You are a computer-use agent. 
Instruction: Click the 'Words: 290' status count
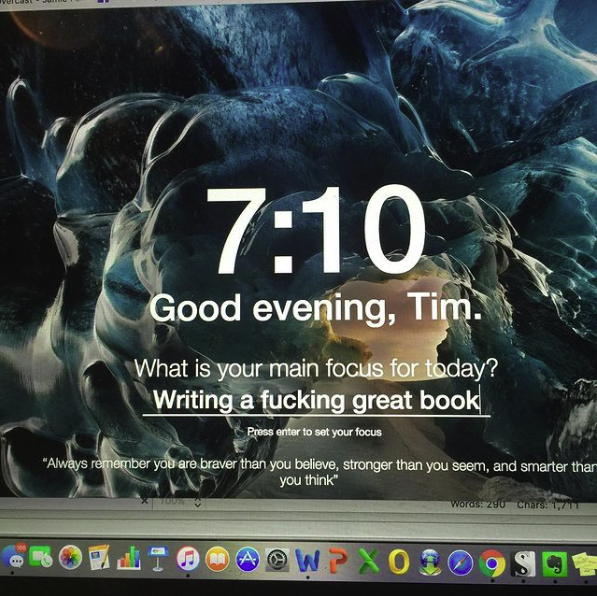[478, 504]
